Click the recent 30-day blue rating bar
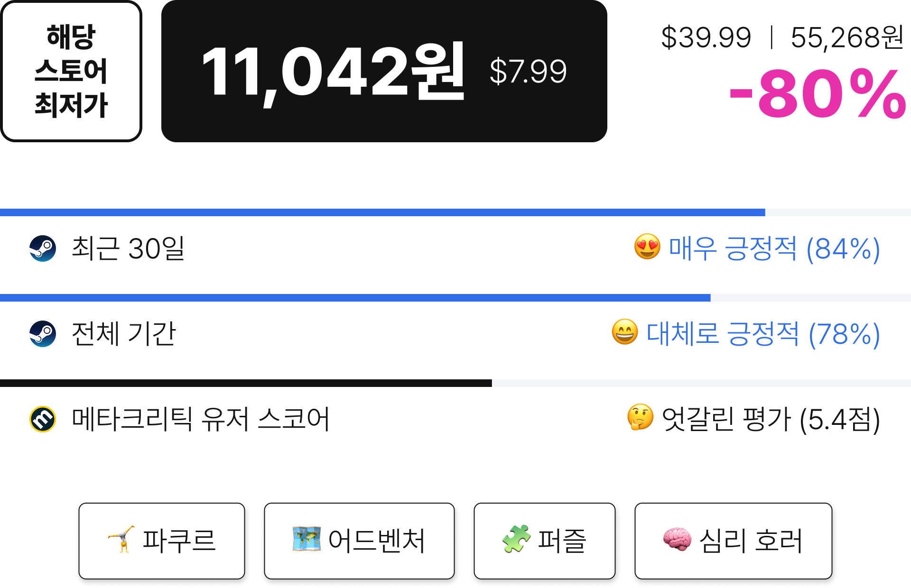This screenshot has height=588, width=911. [382, 212]
